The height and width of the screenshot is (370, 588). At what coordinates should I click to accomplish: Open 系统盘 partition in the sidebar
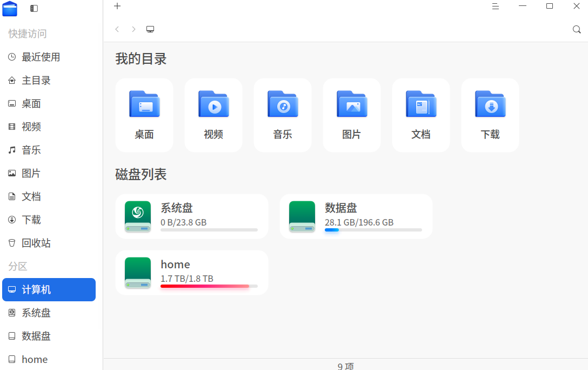pyautogui.click(x=49, y=313)
